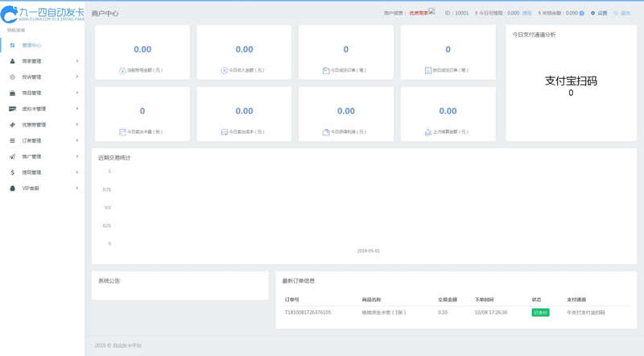Open 设置 in the top bar

602,13
